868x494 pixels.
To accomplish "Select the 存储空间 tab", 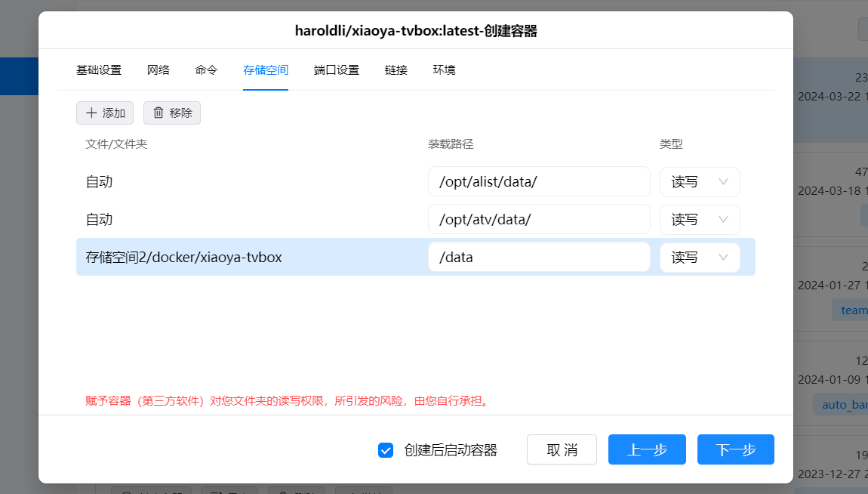I will click(266, 70).
